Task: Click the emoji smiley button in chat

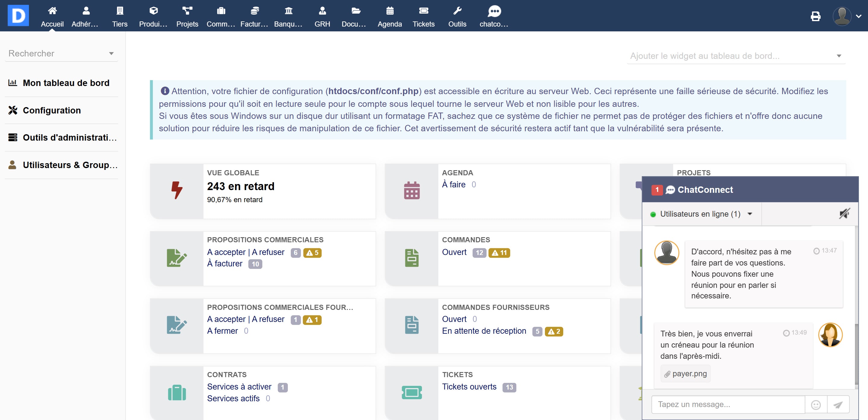Action: click(x=816, y=405)
